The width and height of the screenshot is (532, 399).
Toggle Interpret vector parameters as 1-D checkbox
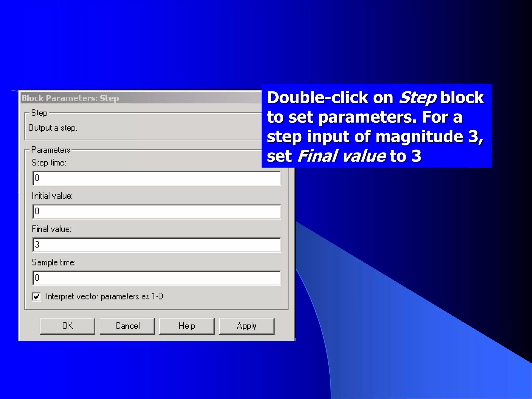coord(36,296)
